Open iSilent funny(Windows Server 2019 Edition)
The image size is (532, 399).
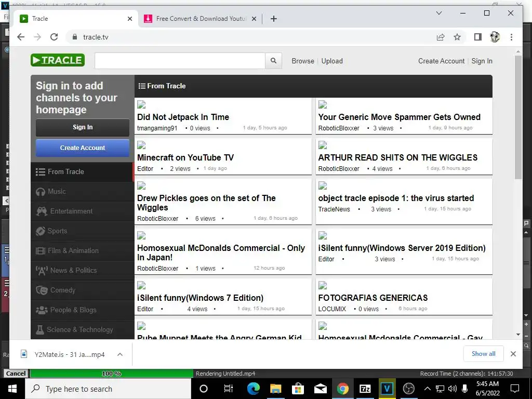(402, 248)
